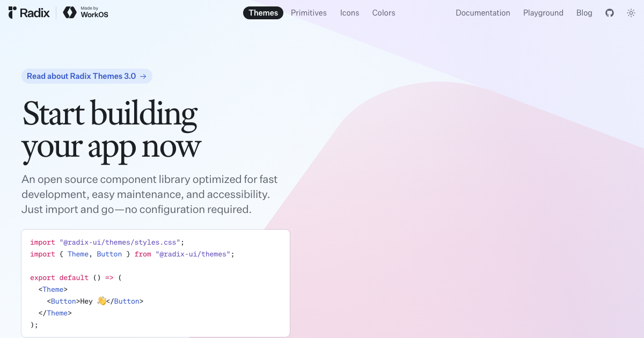Click the arrow icon in the Themes 3.0 banner
644x338 pixels.
[x=143, y=76]
